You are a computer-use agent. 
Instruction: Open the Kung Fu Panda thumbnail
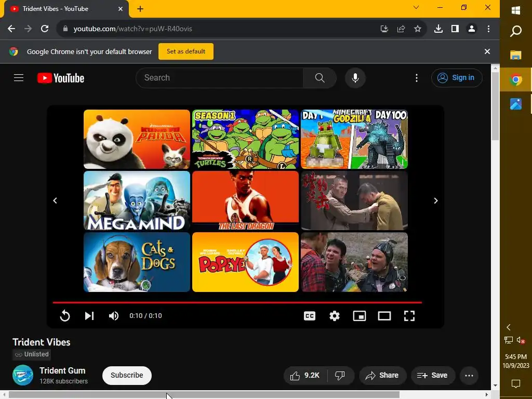137,139
